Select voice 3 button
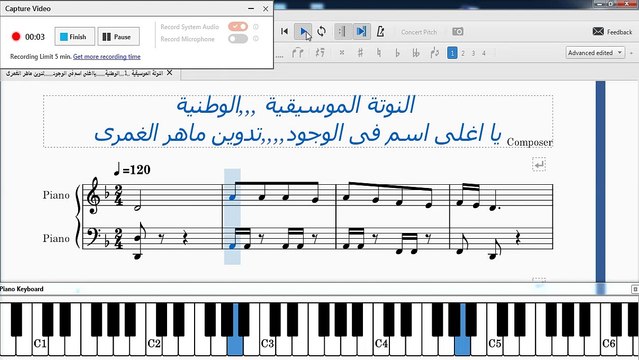 (473, 53)
